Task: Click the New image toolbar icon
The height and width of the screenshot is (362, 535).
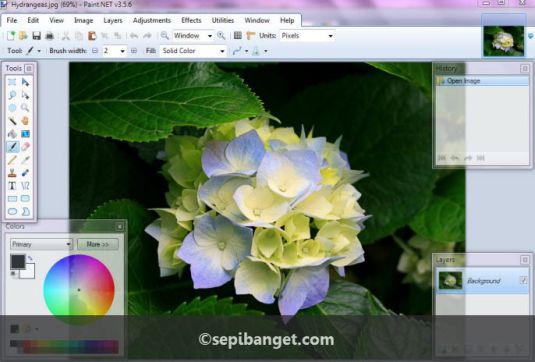Action: [x=11, y=35]
